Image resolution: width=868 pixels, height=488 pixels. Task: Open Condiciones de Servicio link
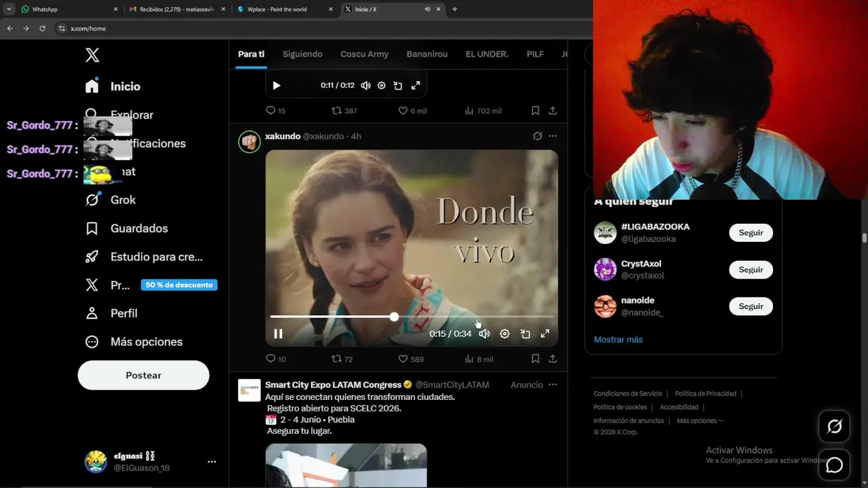coord(628,394)
